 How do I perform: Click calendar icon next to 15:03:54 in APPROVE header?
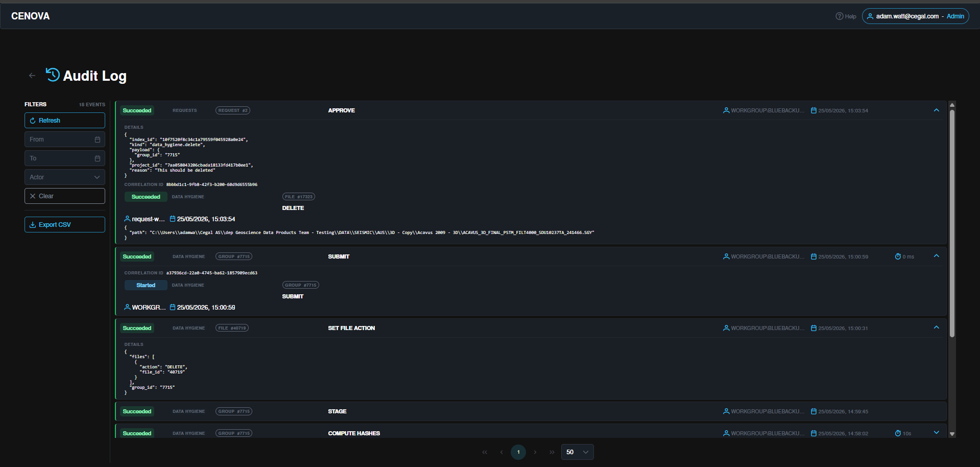click(814, 110)
